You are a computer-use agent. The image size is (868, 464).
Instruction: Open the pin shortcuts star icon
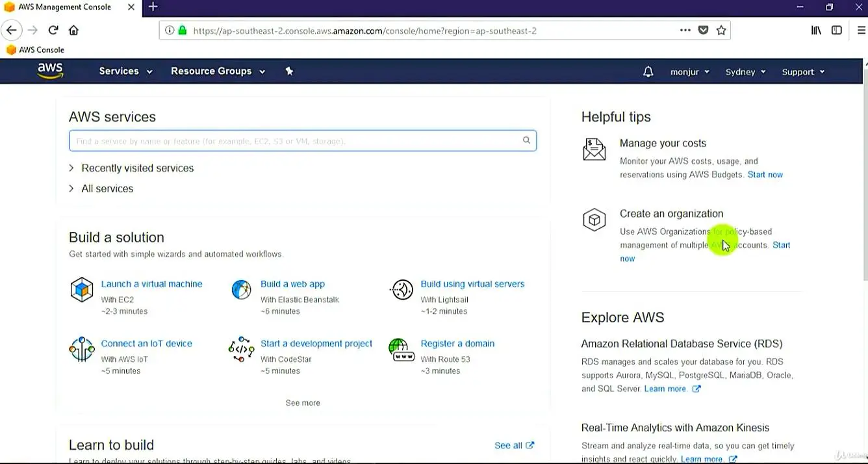[x=289, y=71]
